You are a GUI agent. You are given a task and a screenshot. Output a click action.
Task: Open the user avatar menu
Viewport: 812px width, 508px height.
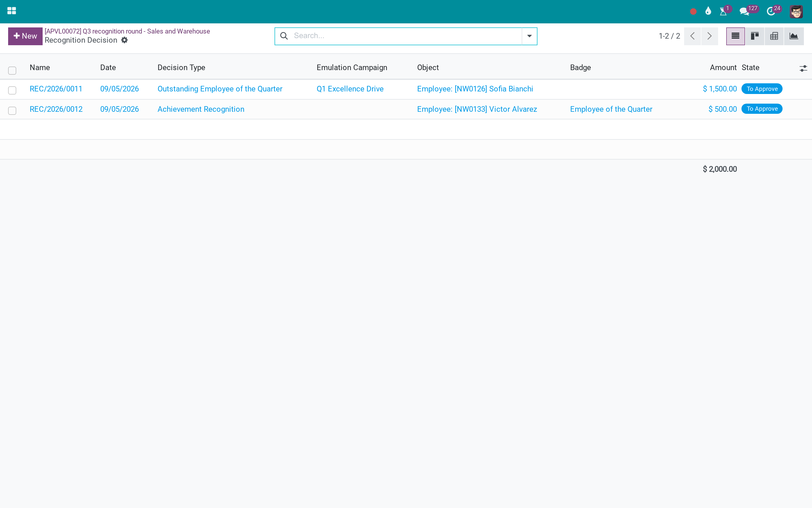coord(796,12)
